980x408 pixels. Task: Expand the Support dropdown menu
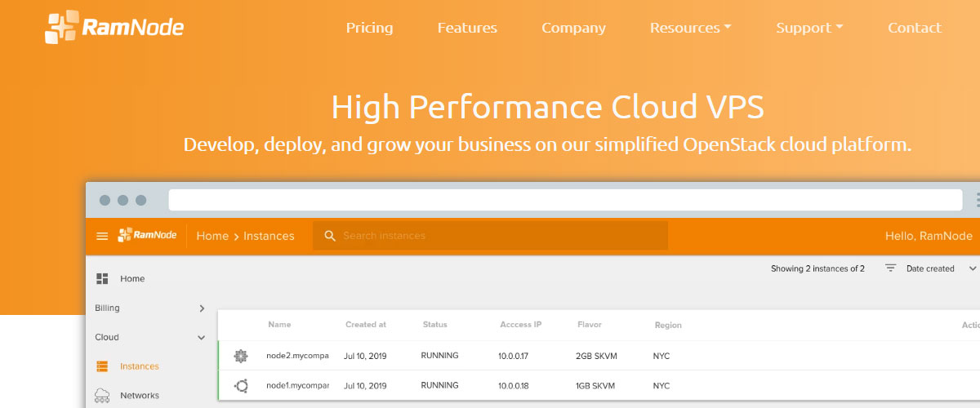(x=809, y=28)
